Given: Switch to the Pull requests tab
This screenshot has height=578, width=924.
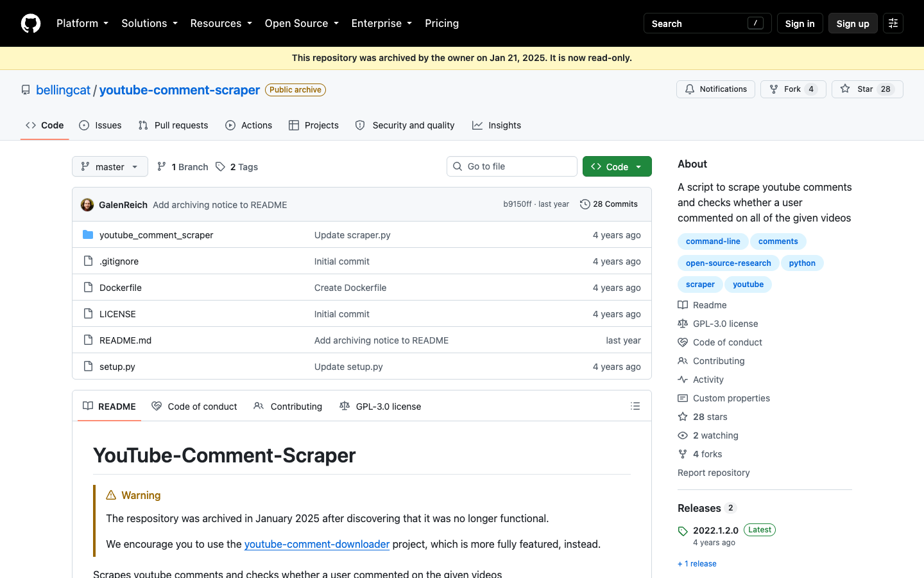Looking at the screenshot, I should point(173,125).
